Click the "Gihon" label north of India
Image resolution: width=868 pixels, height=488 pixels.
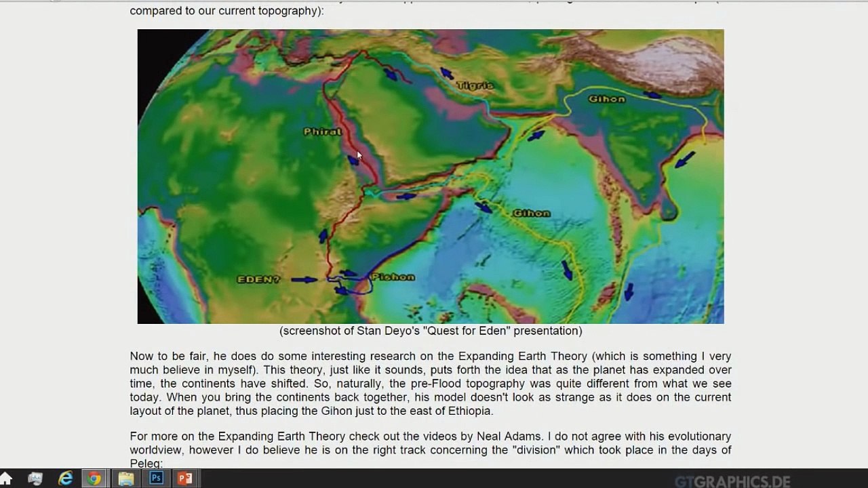pos(606,99)
